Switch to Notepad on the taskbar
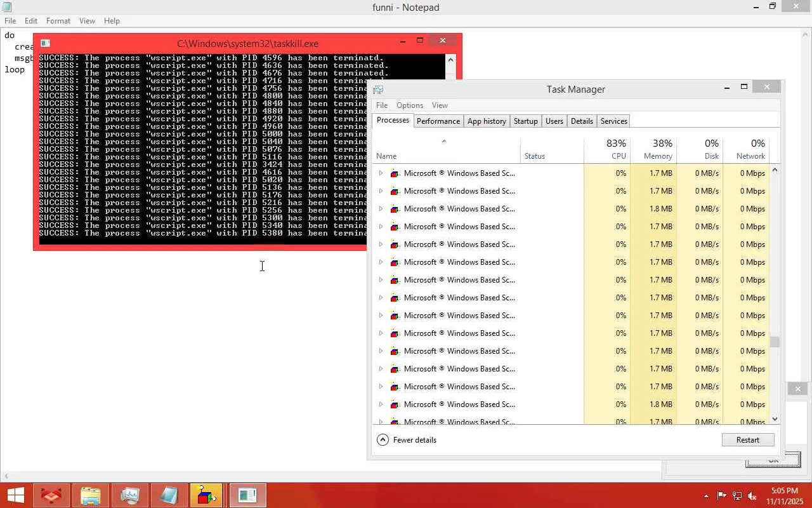Image resolution: width=812 pixels, height=508 pixels. click(169, 495)
